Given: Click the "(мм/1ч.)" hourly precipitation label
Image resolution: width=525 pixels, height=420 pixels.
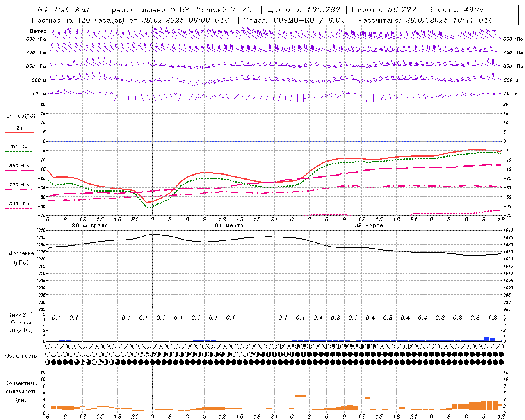Looking at the screenshot, I should pyautogui.click(x=21, y=330).
